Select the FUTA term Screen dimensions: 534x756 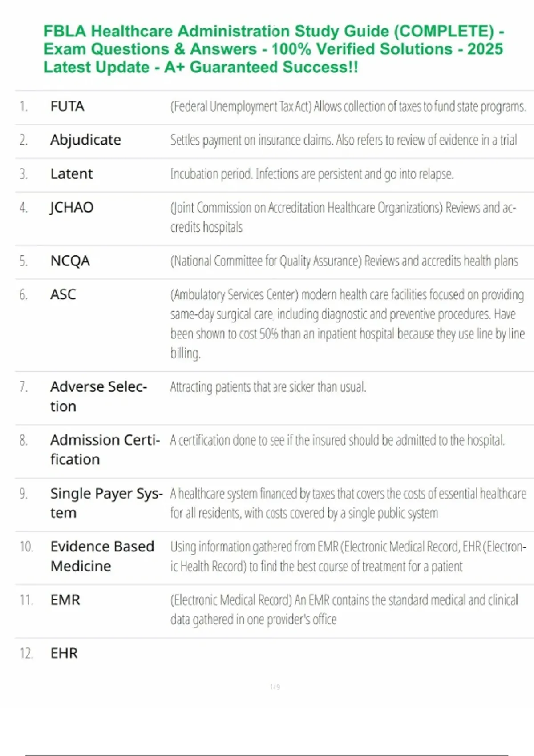pos(67,107)
